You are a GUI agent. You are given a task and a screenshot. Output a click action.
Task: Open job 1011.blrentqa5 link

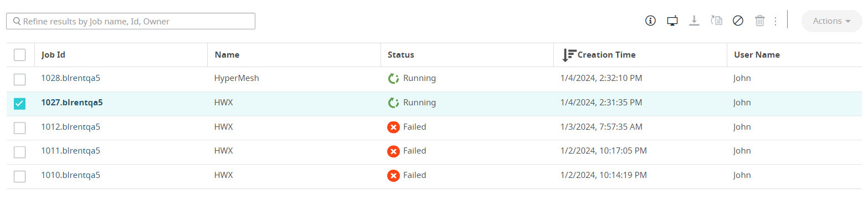pos(71,151)
